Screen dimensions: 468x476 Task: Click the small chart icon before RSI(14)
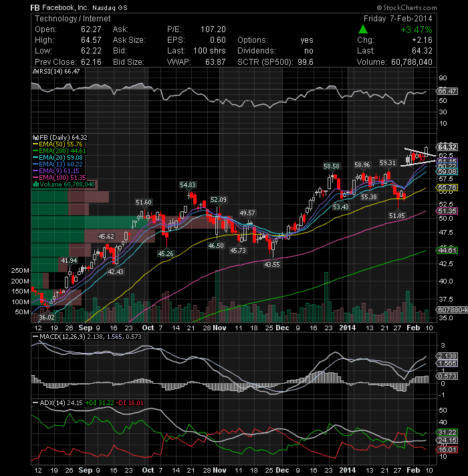click(x=35, y=72)
